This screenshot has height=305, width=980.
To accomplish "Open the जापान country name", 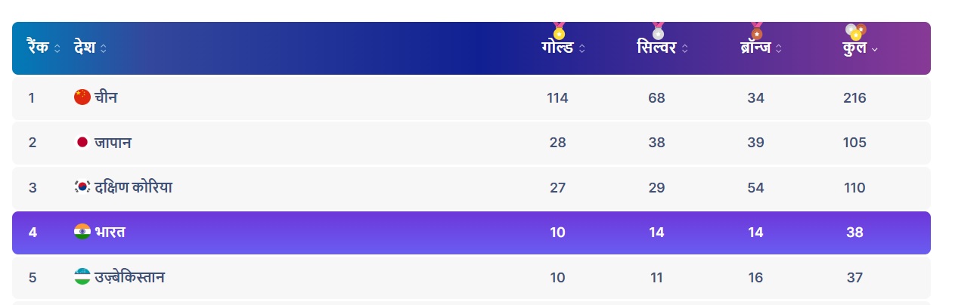I will (113, 142).
